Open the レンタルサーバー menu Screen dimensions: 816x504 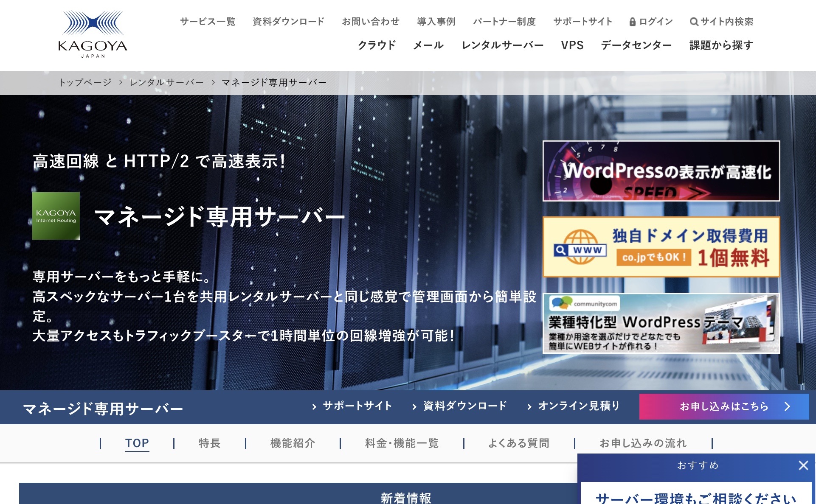502,45
